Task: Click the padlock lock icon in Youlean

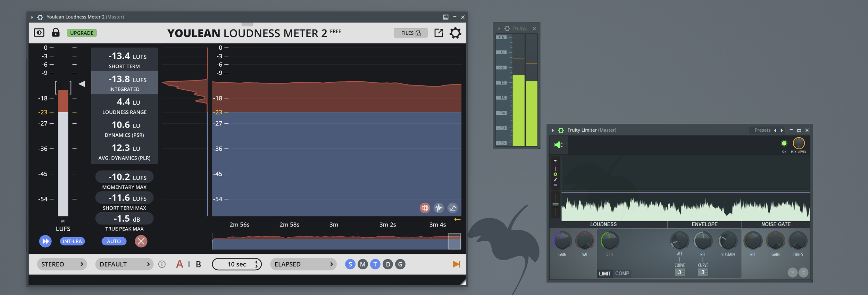Action: coord(56,32)
